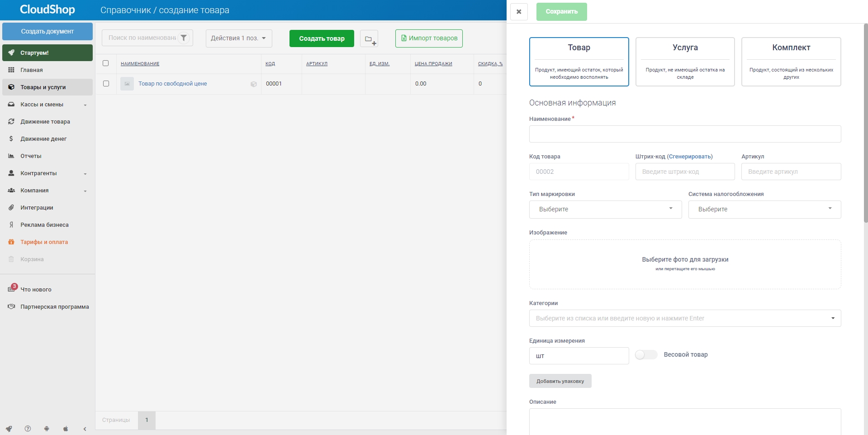Focus the Единица измерения field
Image resolution: width=868 pixels, height=435 pixels.
579,356
